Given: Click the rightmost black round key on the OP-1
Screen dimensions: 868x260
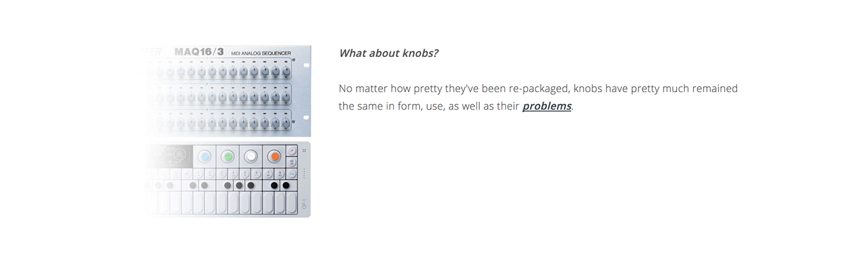Looking at the screenshot, I should (x=286, y=185).
